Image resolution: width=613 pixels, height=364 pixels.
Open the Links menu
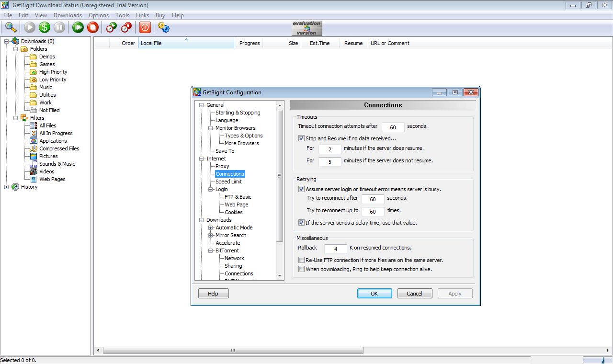tap(142, 15)
